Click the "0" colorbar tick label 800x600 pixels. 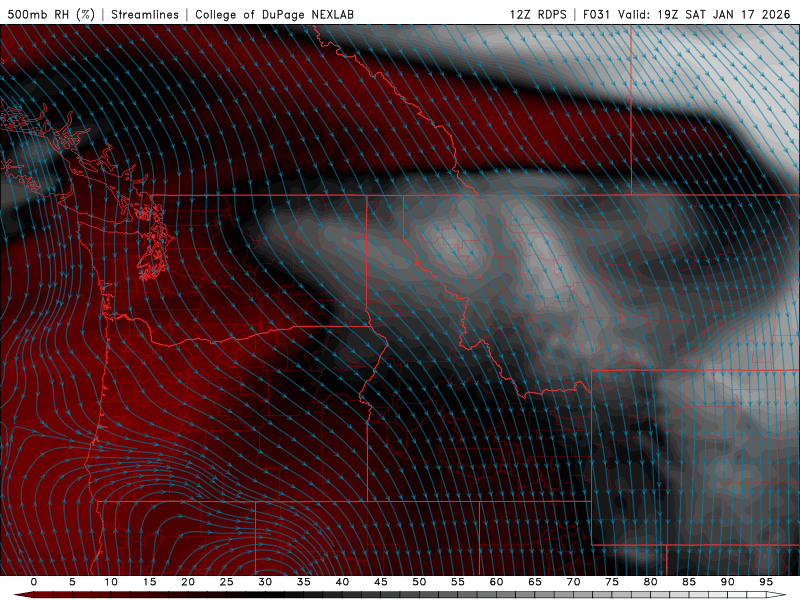(34, 582)
